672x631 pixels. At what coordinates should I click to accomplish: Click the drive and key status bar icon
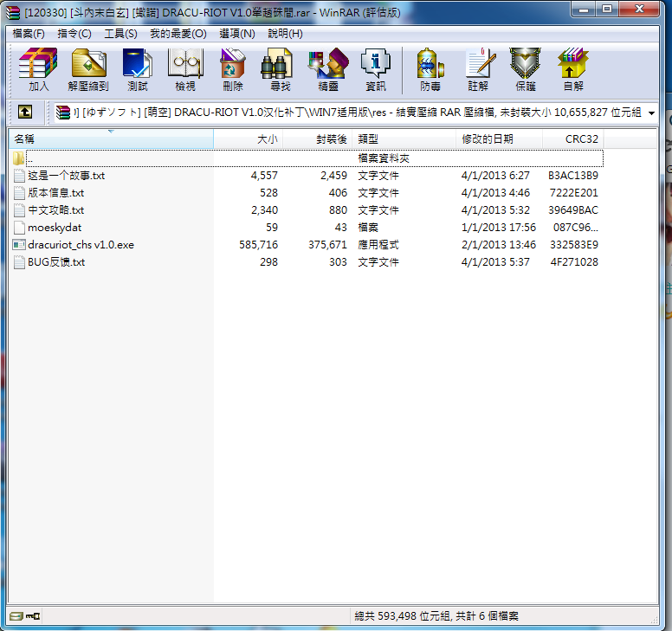tap(24, 616)
